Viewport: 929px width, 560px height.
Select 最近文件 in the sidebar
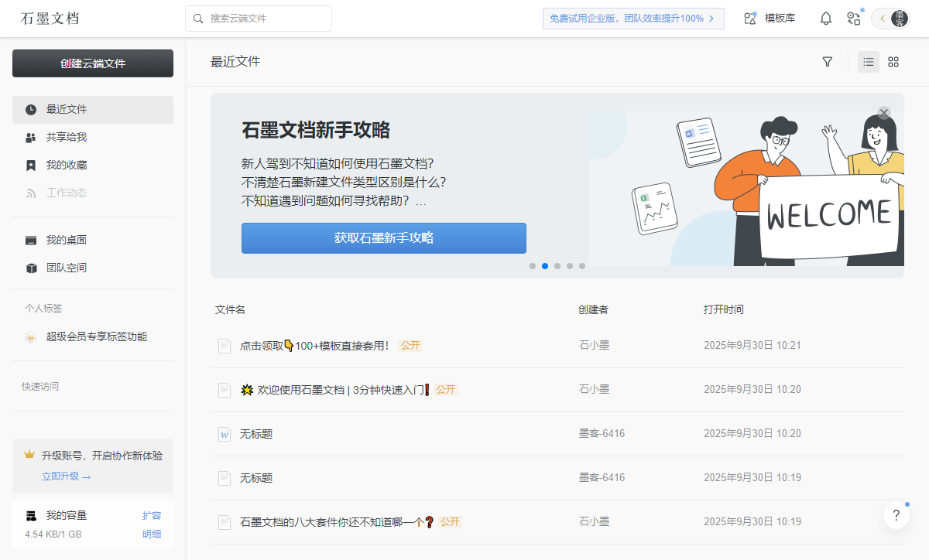pos(93,110)
